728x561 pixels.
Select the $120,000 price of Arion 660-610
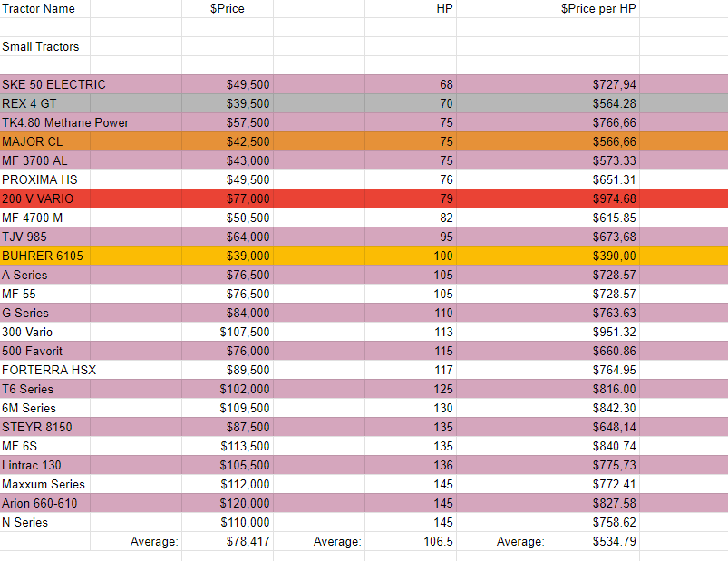click(228, 503)
